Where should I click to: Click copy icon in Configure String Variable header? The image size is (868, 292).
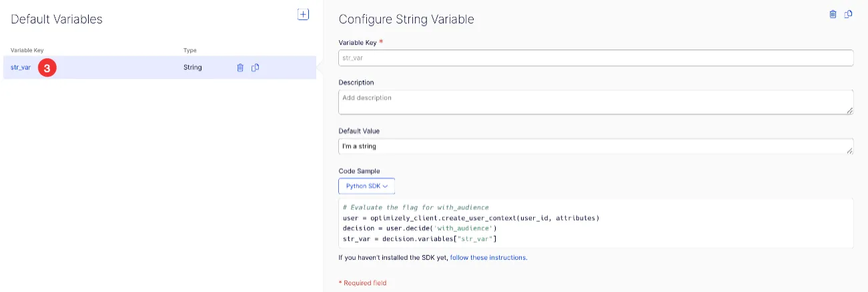pyautogui.click(x=849, y=14)
